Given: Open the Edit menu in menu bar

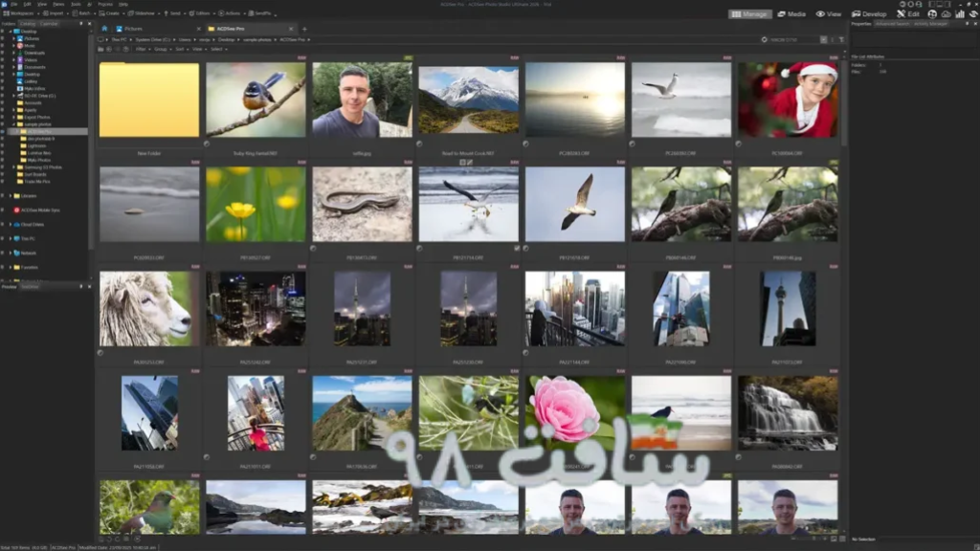Looking at the screenshot, I should (27, 4).
